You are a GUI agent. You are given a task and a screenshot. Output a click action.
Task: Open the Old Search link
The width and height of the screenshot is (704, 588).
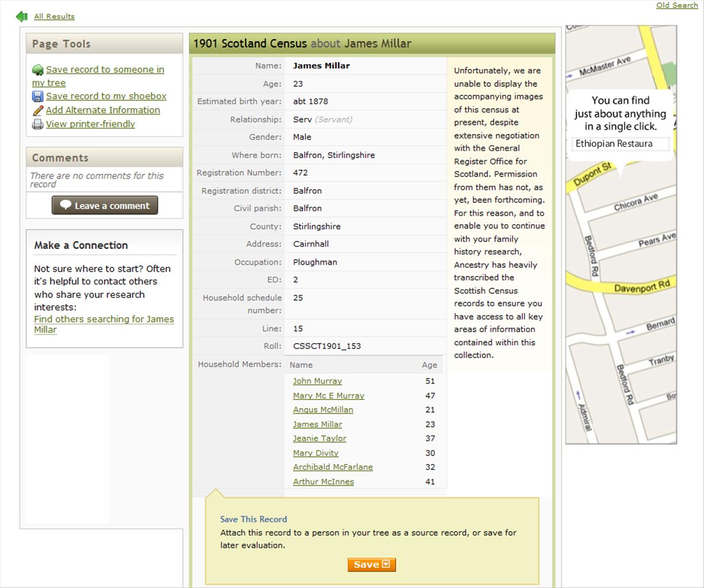(677, 5)
